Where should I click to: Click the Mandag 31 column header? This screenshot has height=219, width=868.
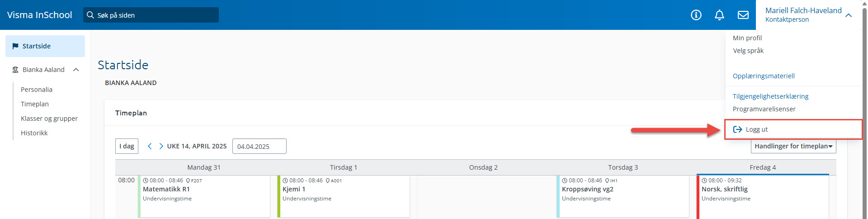(x=204, y=167)
